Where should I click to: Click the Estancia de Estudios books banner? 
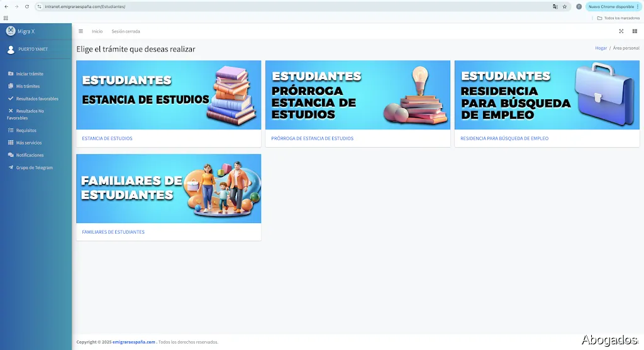[x=169, y=95]
